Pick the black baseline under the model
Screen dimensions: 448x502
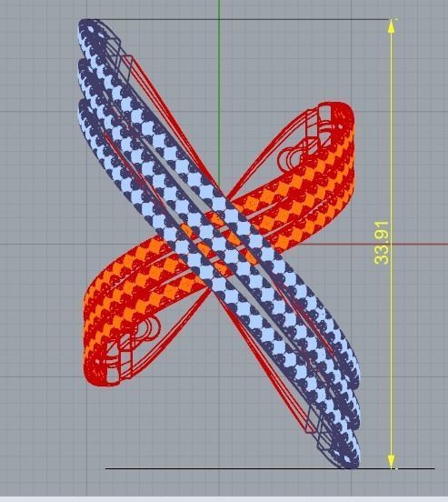[270, 469]
